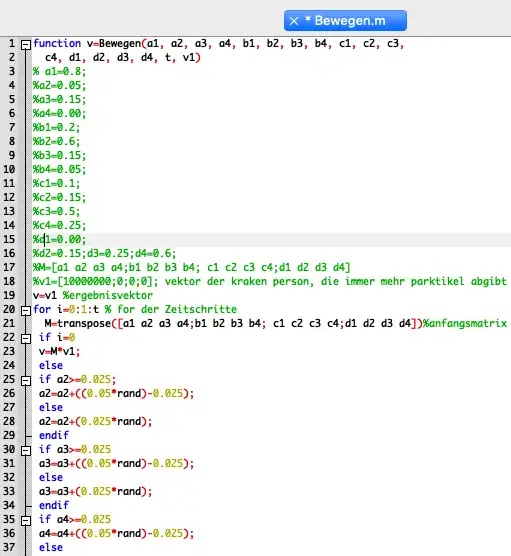Switch to the Bewegen.m editor tab
Image resolution: width=511 pixels, height=556 pixels.
pos(345,21)
